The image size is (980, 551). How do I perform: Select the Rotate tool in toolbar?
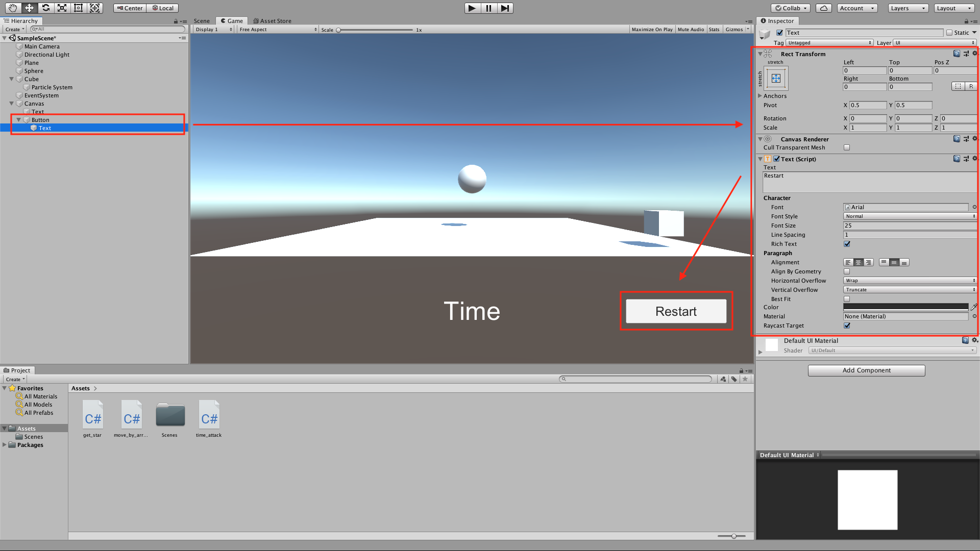coord(45,8)
